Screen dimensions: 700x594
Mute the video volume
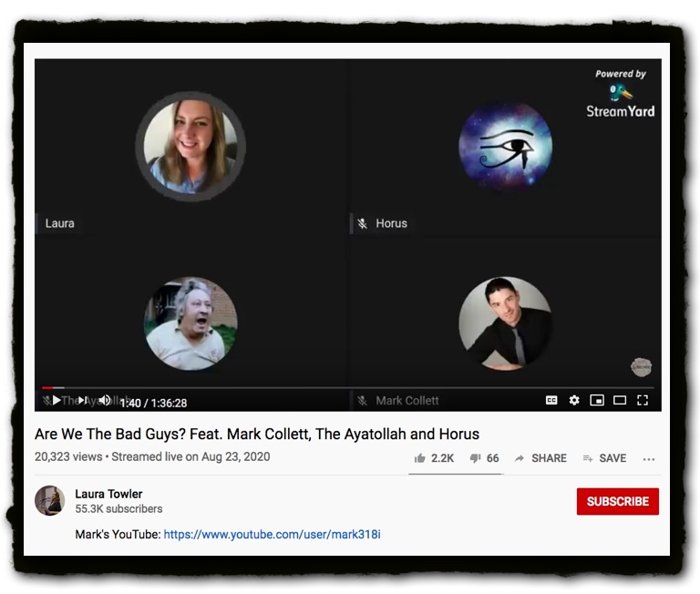[x=105, y=400]
